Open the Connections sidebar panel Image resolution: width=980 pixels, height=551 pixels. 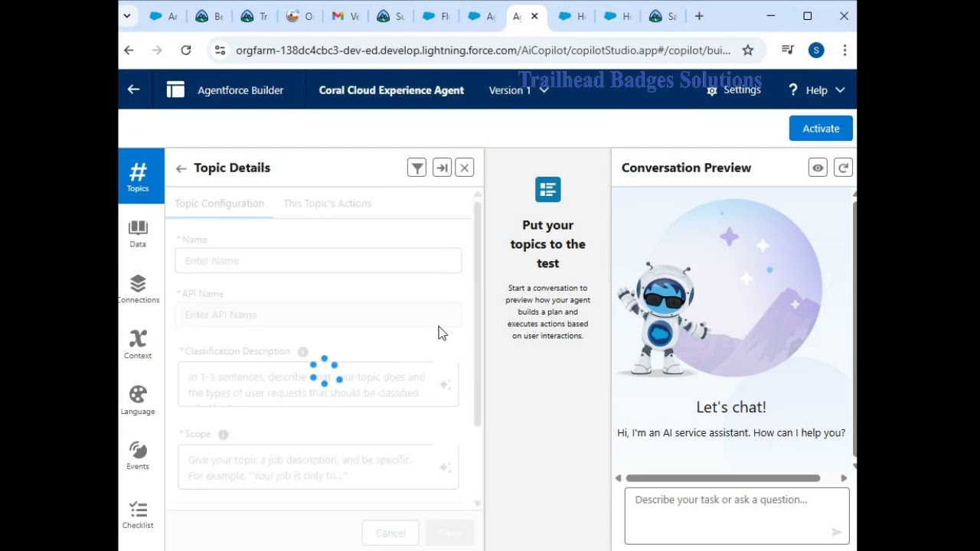(138, 289)
